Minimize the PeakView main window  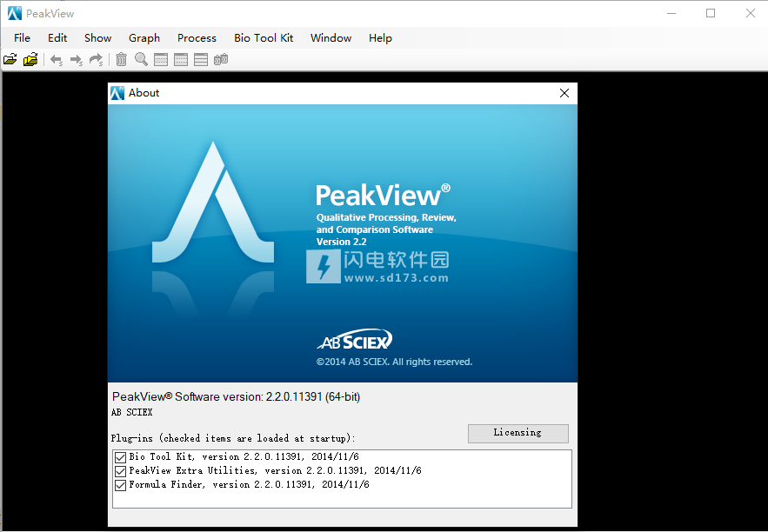click(x=671, y=13)
